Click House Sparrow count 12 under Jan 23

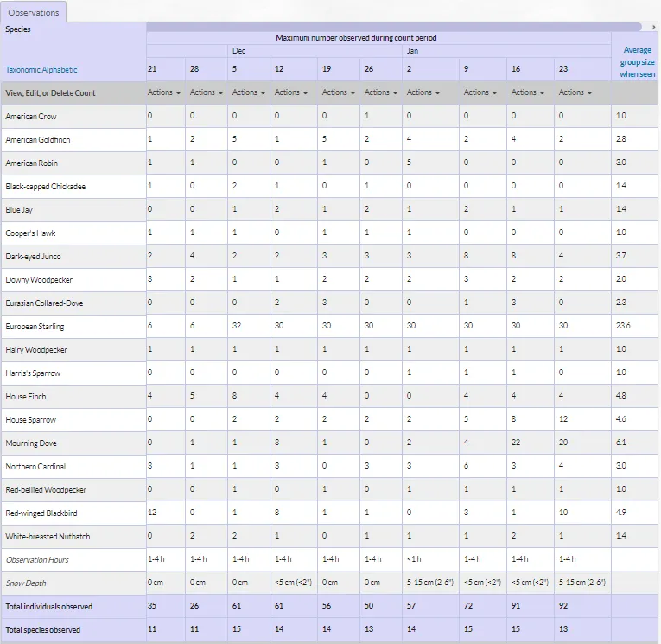tap(563, 418)
